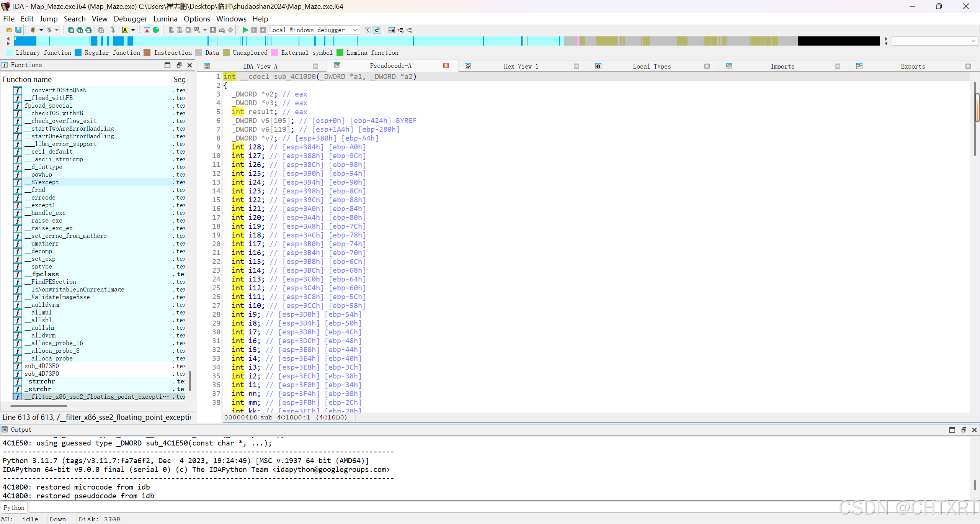Click the Functions list vertical scrollbar thumb
Viewport: 980px width, 524px height.
tap(190, 380)
